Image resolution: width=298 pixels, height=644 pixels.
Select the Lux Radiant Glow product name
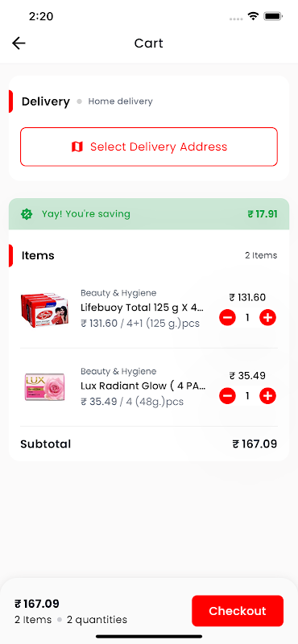(x=143, y=386)
